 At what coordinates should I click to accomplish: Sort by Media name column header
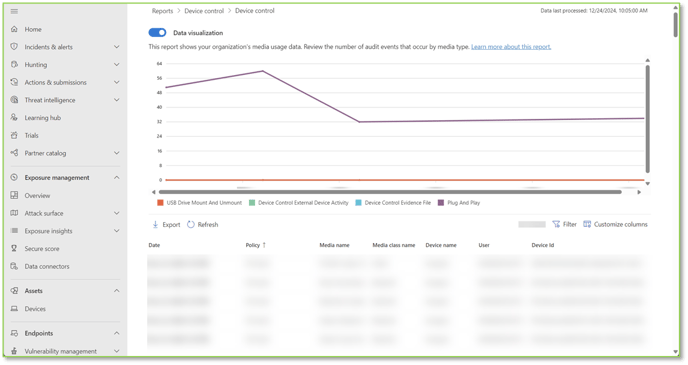[334, 245]
